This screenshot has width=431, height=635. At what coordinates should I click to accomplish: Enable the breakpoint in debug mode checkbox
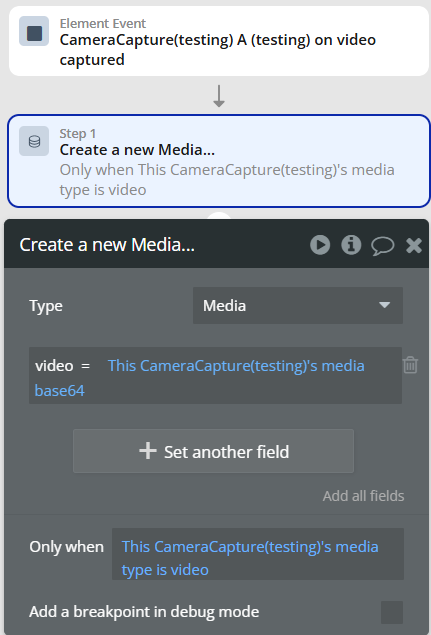click(392, 612)
